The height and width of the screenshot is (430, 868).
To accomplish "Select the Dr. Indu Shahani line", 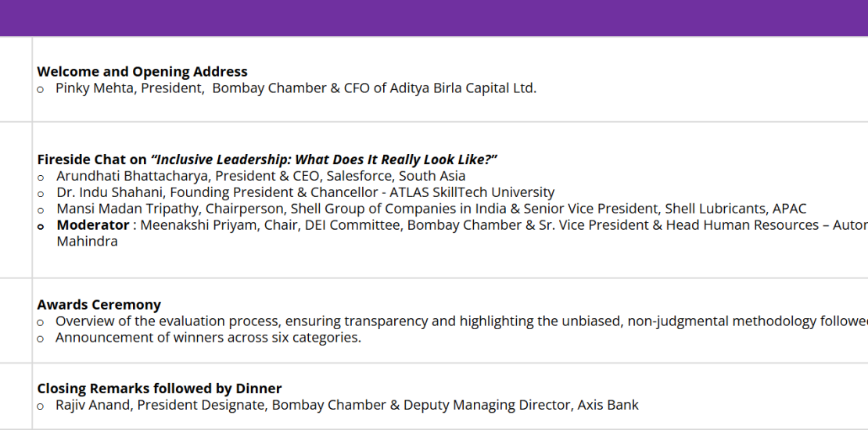I will tap(306, 192).
